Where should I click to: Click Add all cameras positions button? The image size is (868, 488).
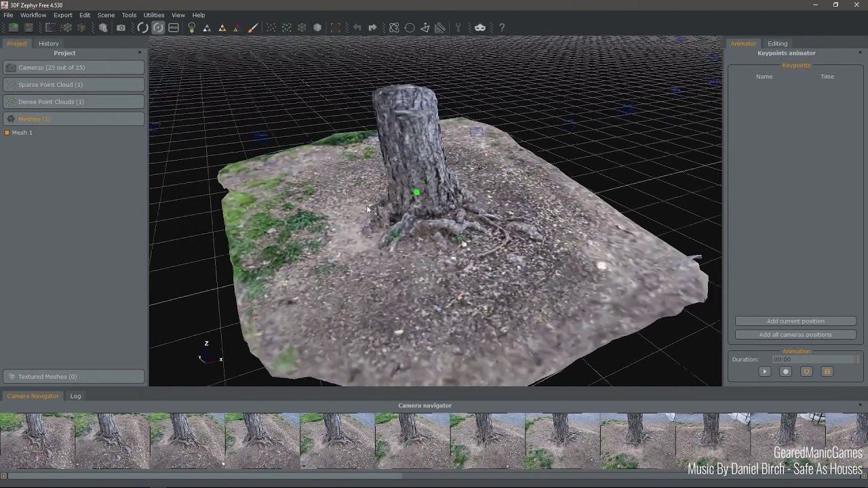click(x=795, y=335)
